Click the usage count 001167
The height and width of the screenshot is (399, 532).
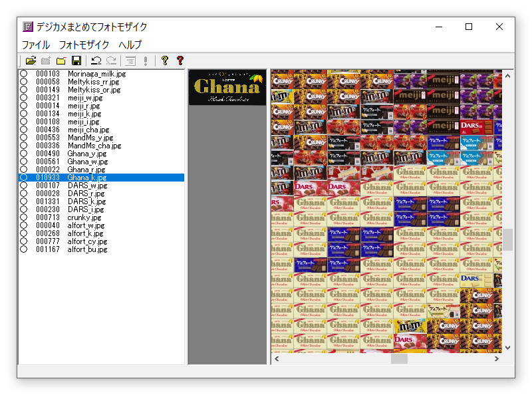(48, 249)
